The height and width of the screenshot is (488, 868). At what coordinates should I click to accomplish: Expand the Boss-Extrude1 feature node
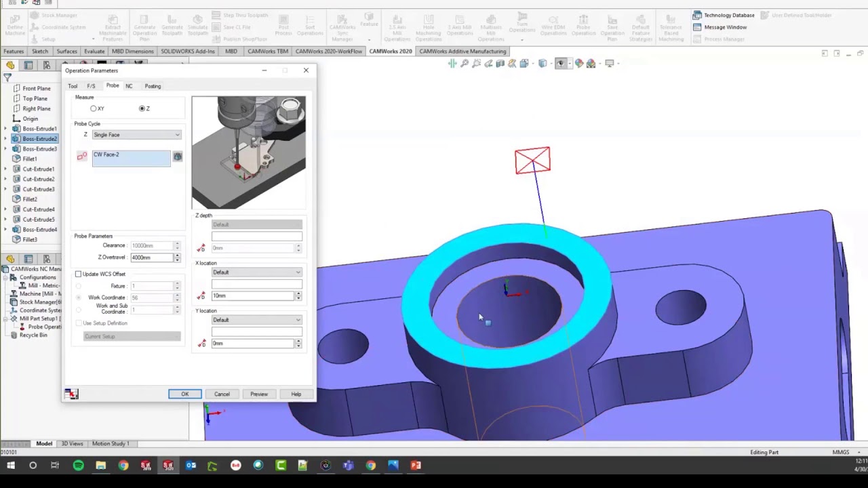6,129
